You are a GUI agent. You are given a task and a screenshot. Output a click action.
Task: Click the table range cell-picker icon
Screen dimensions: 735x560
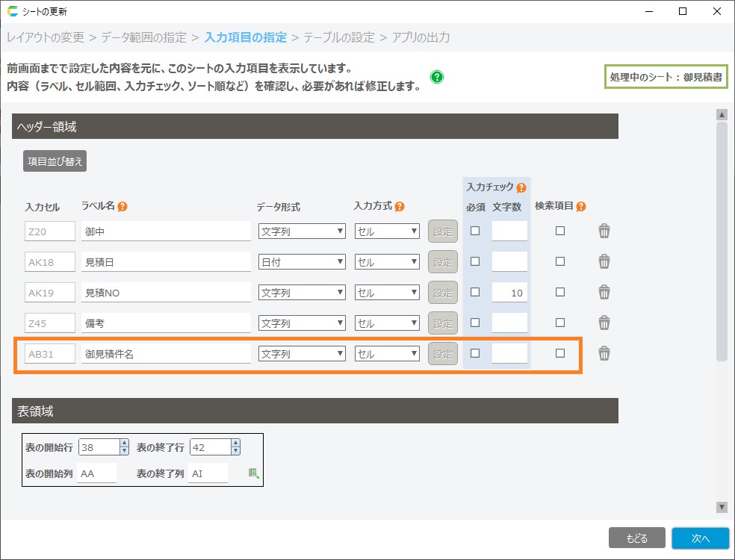pyautogui.click(x=254, y=473)
